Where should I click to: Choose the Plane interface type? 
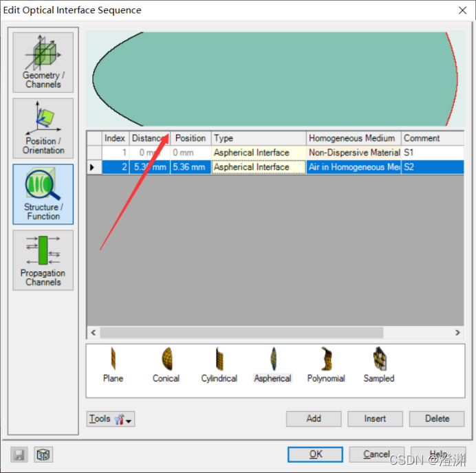pos(113,365)
